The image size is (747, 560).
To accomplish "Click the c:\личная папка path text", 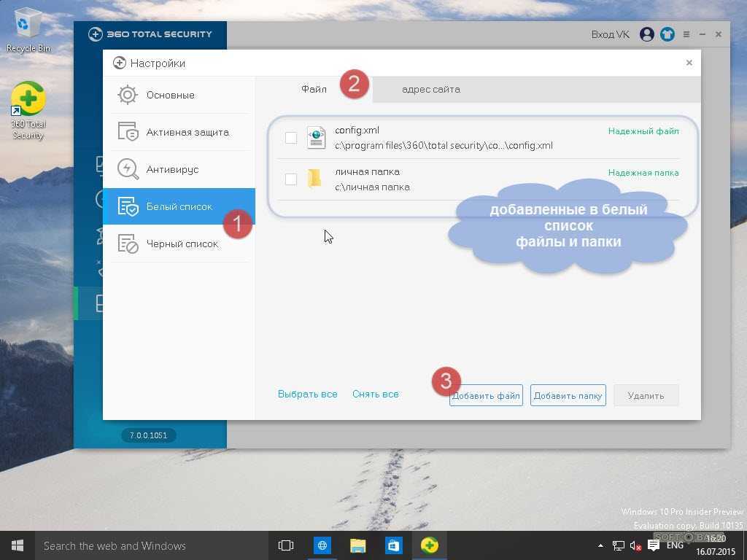I will (372, 187).
